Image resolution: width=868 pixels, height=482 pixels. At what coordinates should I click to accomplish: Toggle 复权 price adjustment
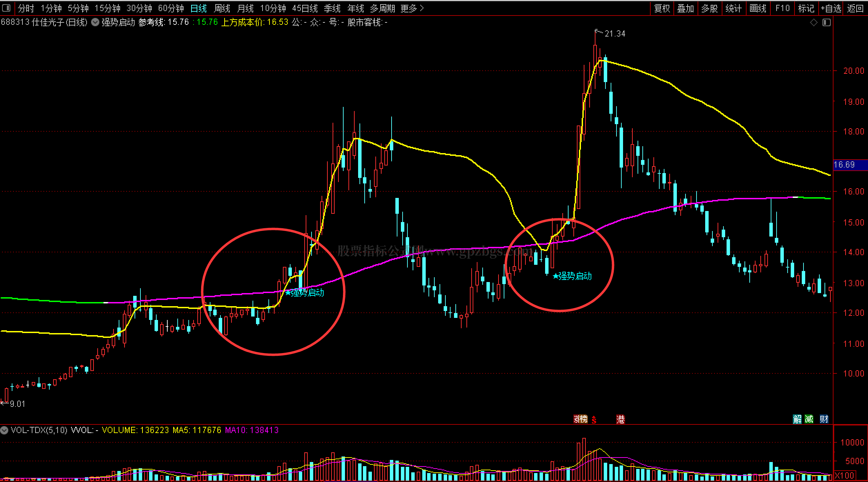[662, 8]
